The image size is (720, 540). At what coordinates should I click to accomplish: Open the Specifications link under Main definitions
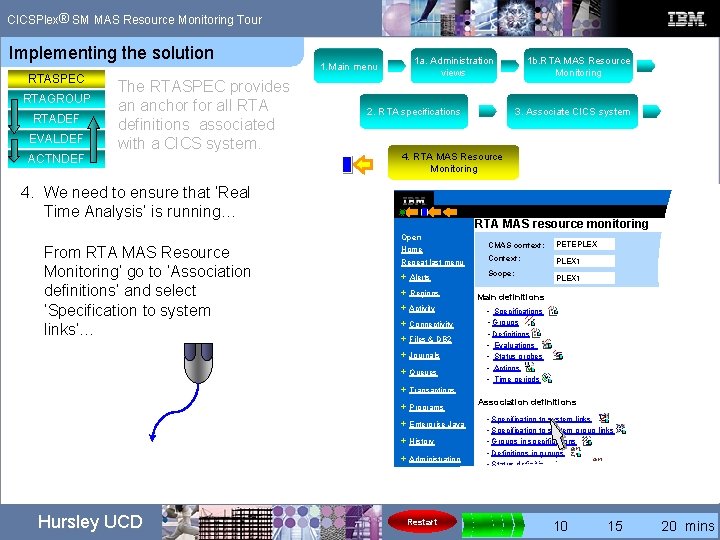coord(518,311)
